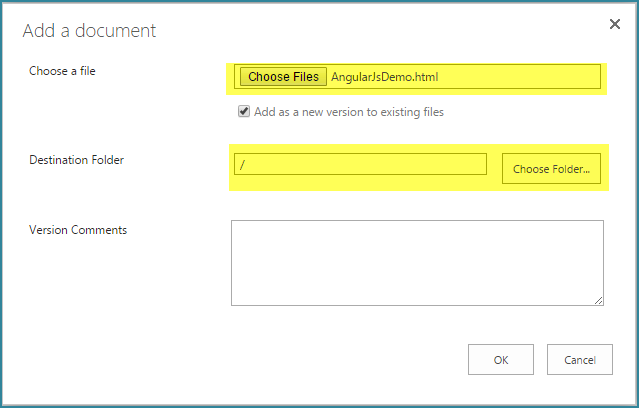The image size is (639, 408).
Task: Click the 'Add a document' dialog title
Action: (x=89, y=31)
